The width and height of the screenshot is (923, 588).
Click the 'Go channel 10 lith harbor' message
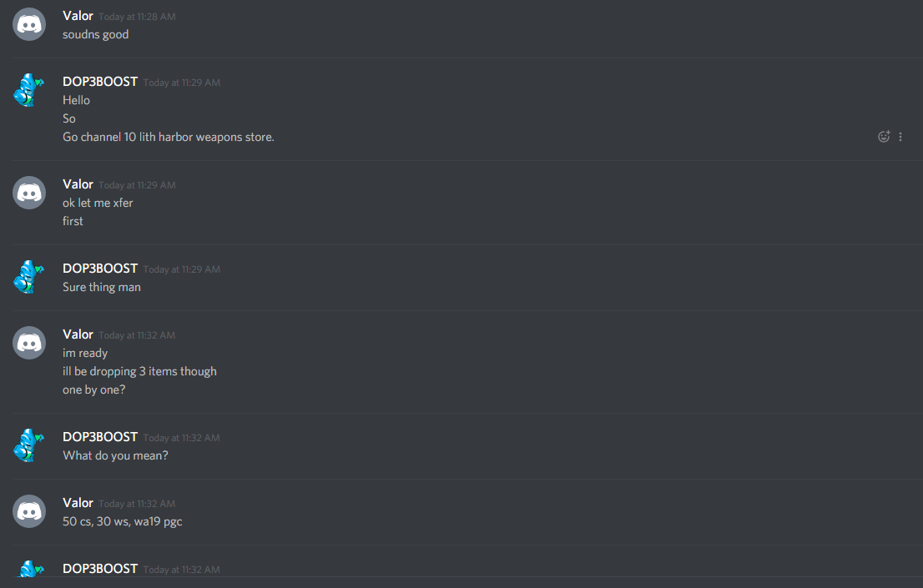(169, 137)
